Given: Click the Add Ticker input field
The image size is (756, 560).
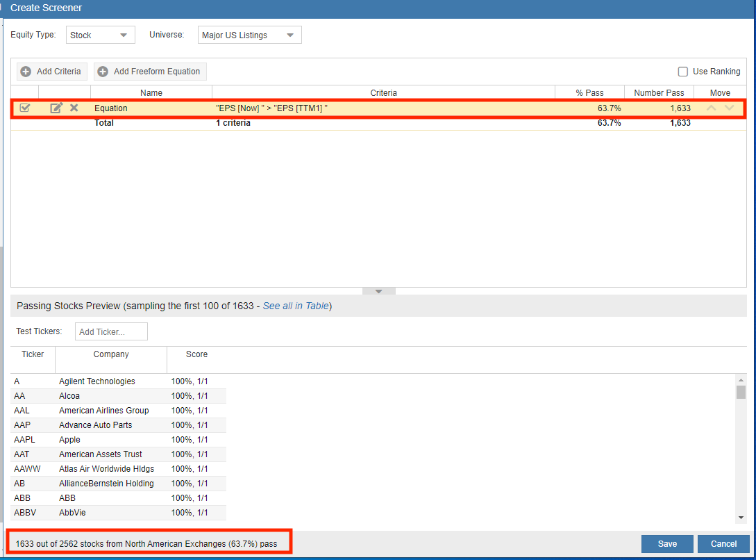Looking at the screenshot, I should coord(111,331).
